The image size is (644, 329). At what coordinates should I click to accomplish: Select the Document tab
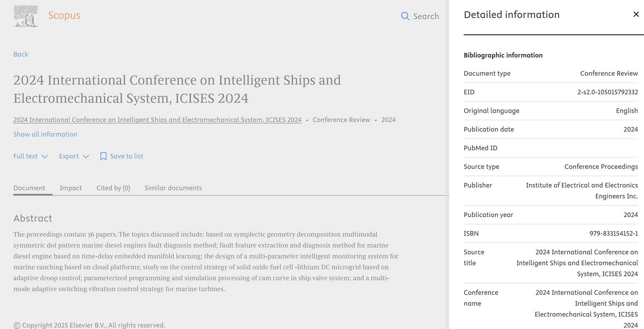coord(29,188)
